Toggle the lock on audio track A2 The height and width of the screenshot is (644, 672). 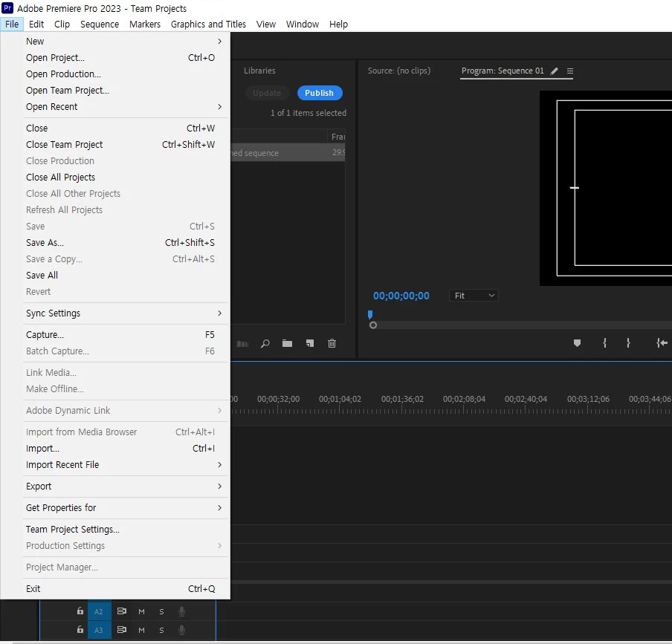tap(80, 611)
